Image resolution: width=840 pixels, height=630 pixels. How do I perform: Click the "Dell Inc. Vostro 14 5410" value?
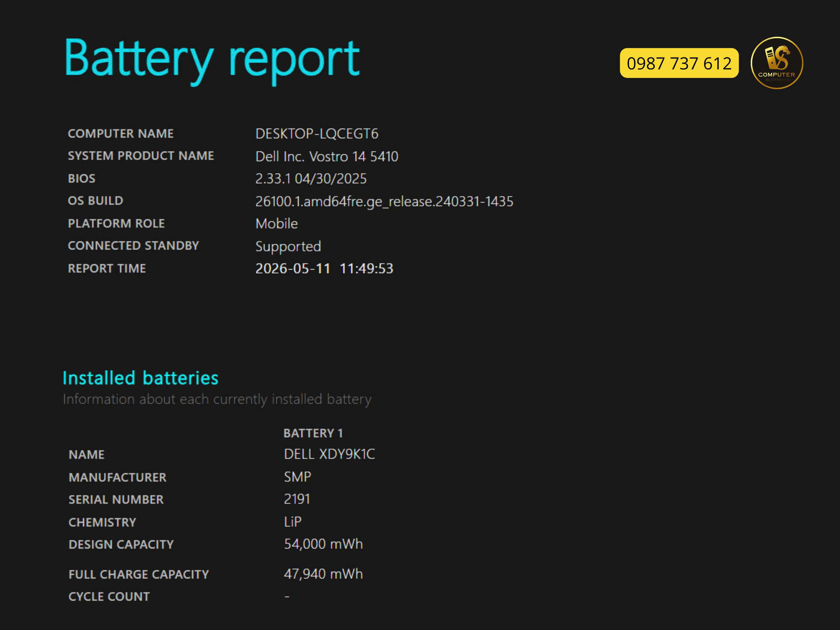point(327,156)
